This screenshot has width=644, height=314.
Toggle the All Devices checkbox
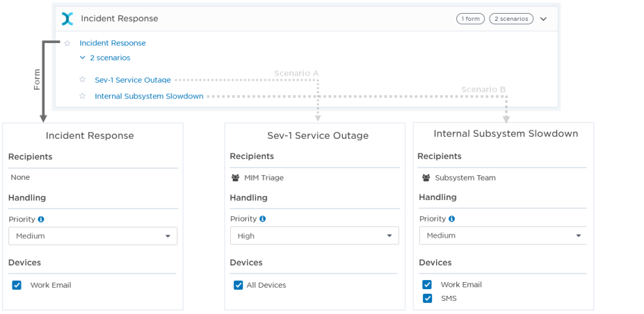(239, 285)
